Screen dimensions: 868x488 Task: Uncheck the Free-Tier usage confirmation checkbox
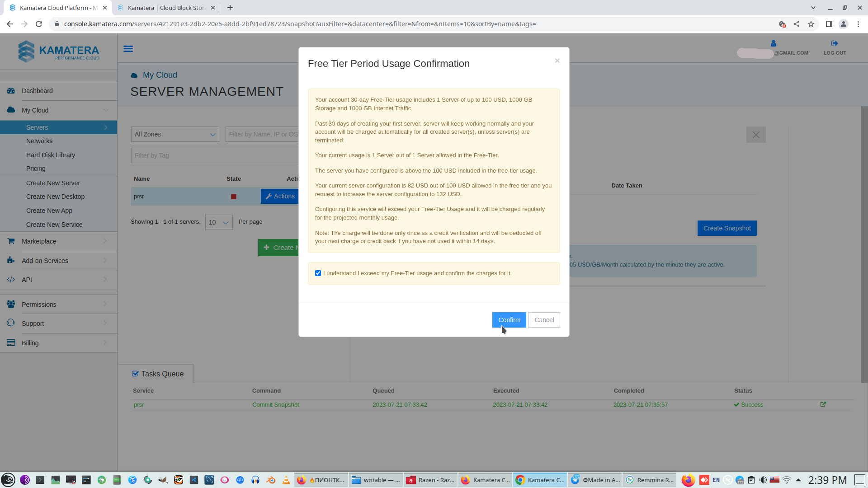point(318,273)
